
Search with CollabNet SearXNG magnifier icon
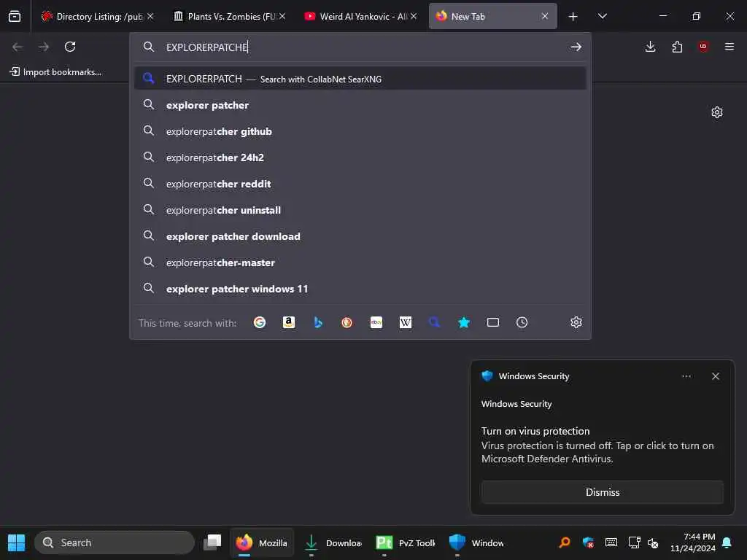click(x=435, y=323)
